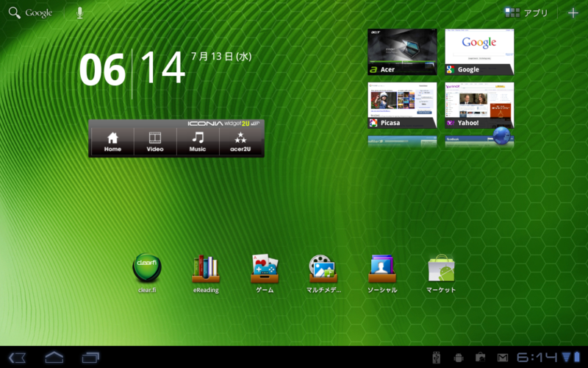Launch the clear.fi app
Image resolution: width=588 pixels, height=368 pixels.
pos(147,273)
